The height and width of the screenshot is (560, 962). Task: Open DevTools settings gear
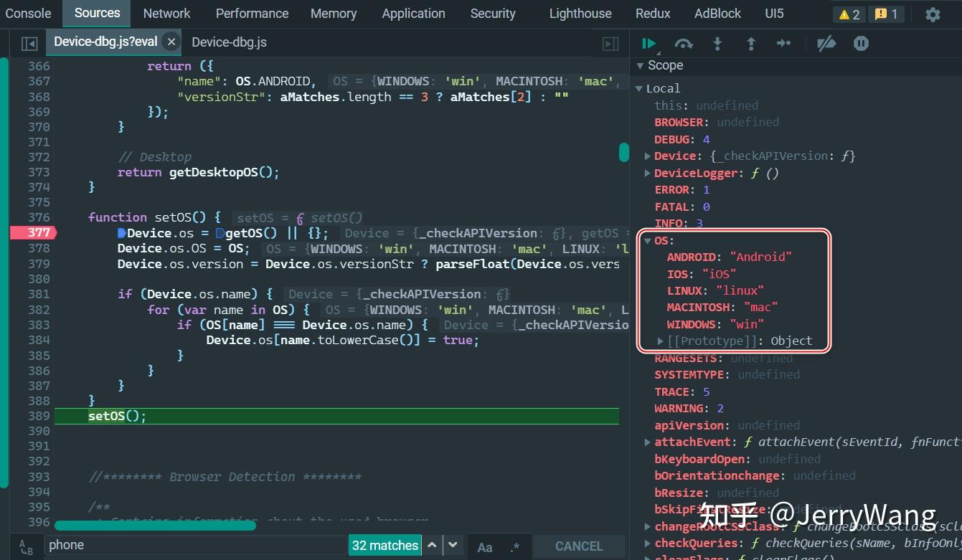(933, 14)
